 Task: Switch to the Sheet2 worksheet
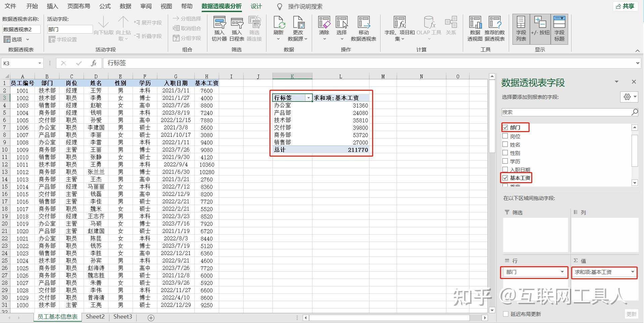95,316
